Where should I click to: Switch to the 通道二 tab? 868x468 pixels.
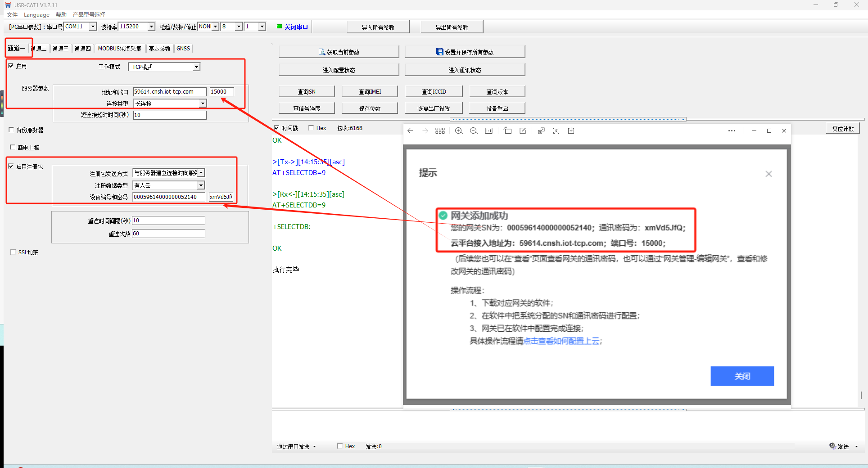click(39, 49)
